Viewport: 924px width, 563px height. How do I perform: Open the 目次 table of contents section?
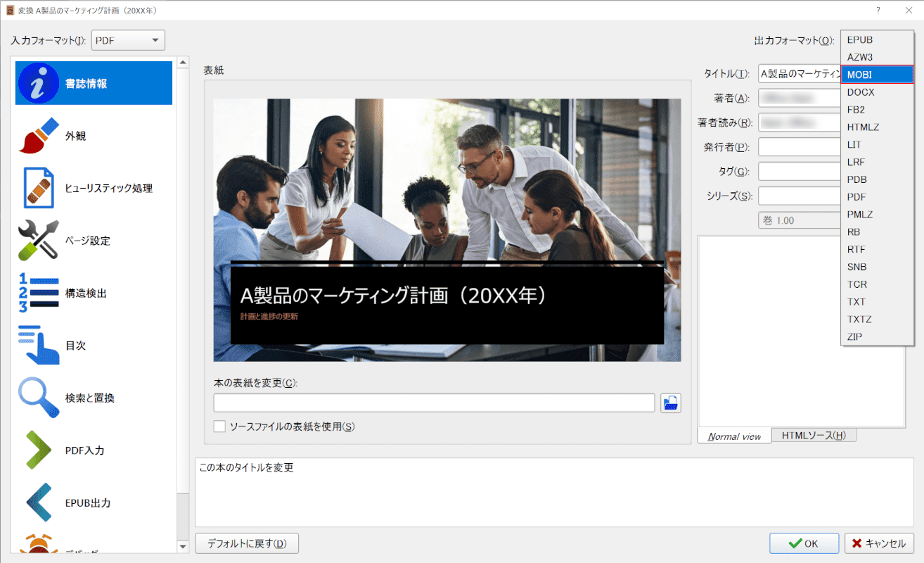tap(94, 346)
